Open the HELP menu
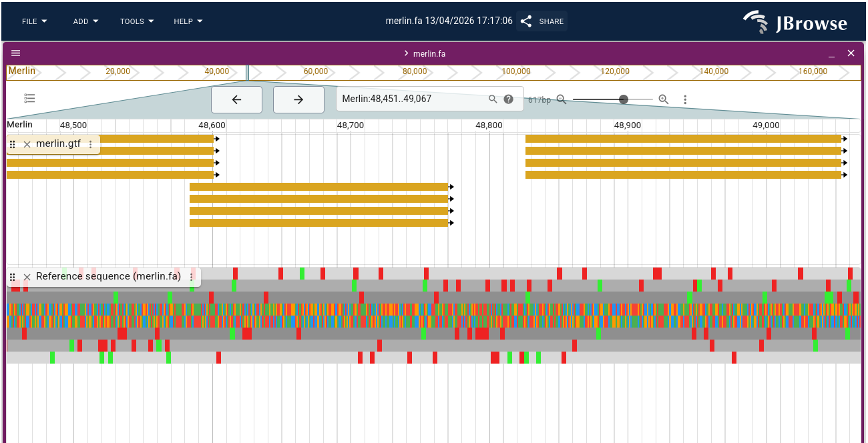 187,21
